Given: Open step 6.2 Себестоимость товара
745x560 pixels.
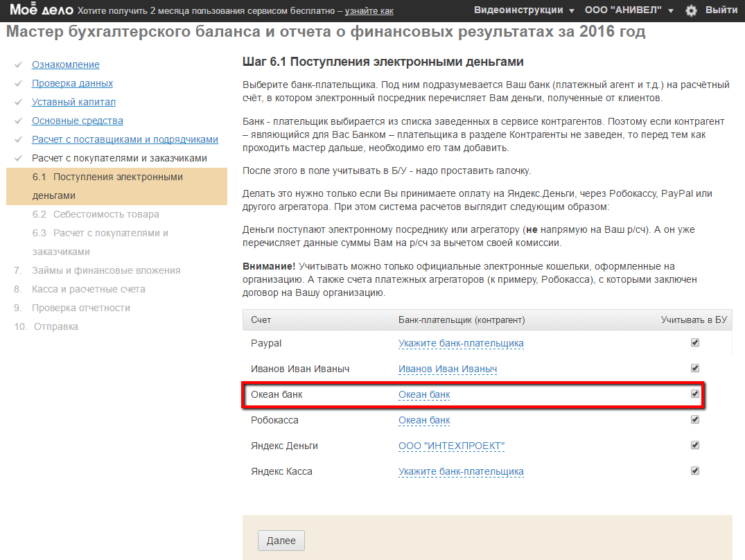Looking at the screenshot, I should [96, 214].
